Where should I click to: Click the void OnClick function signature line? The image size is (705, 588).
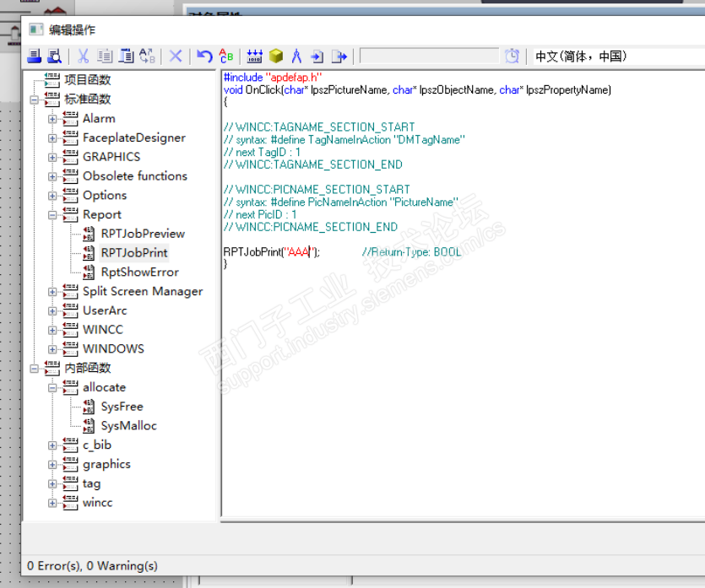tap(417, 89)
